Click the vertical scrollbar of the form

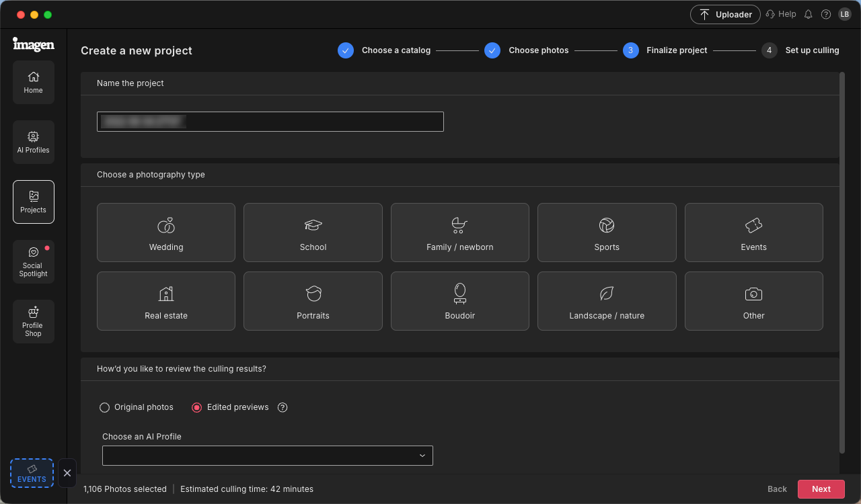click(x=842, y=263)
